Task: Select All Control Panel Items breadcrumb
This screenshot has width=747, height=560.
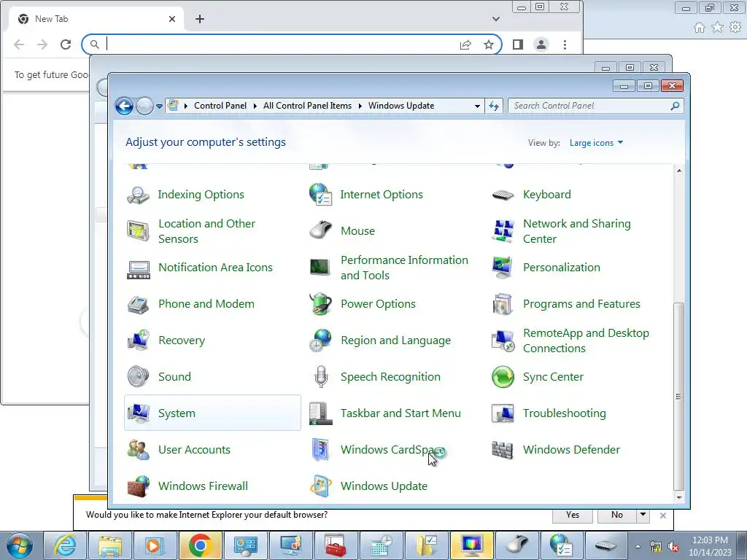Action: pos(307,106)
